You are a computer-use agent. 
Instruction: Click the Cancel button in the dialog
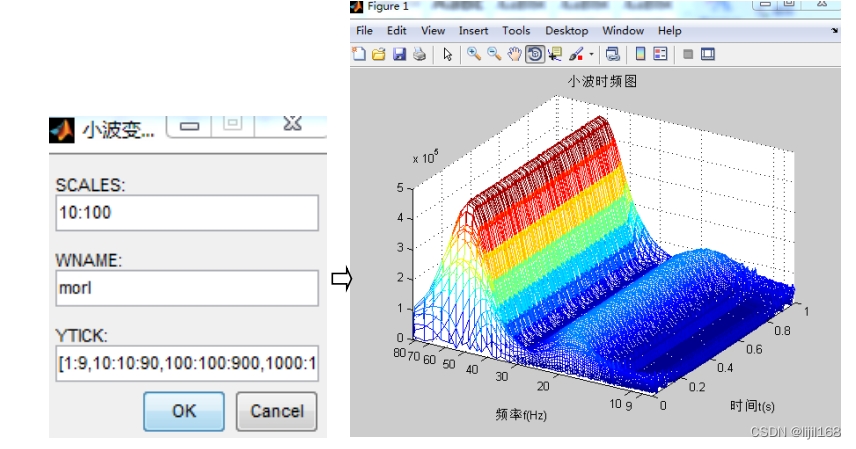coord(276,411)
